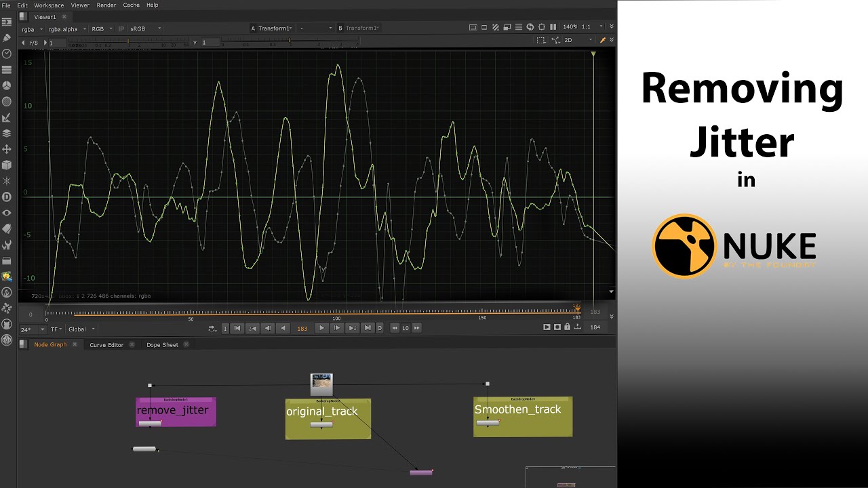Open the Cache menu
The width and height of the screenshot is (868, 488).
coord(132,5)
